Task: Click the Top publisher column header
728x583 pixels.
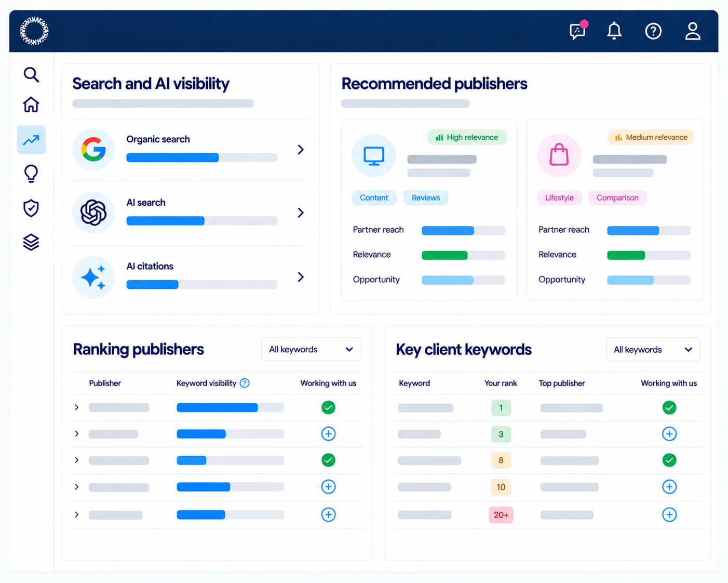Action: 562,383
